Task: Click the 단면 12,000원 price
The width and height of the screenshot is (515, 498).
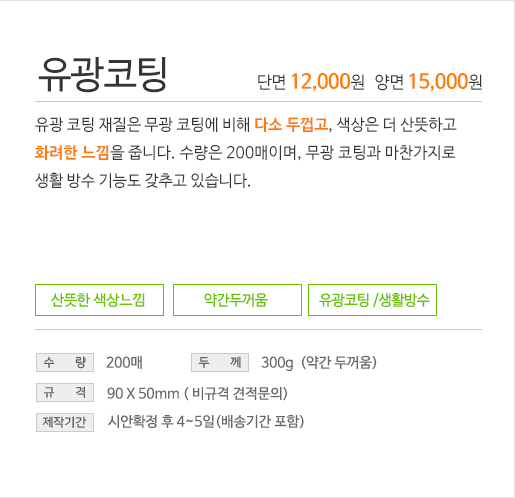Action: 311,82
